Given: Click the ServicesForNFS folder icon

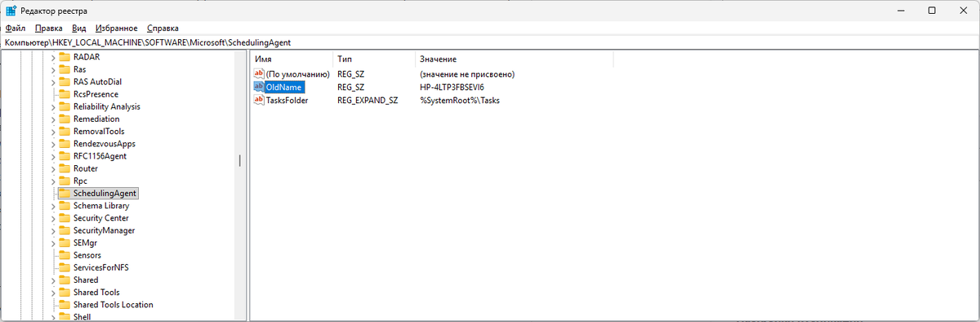Looking at the screenshot, I should 65,267.
